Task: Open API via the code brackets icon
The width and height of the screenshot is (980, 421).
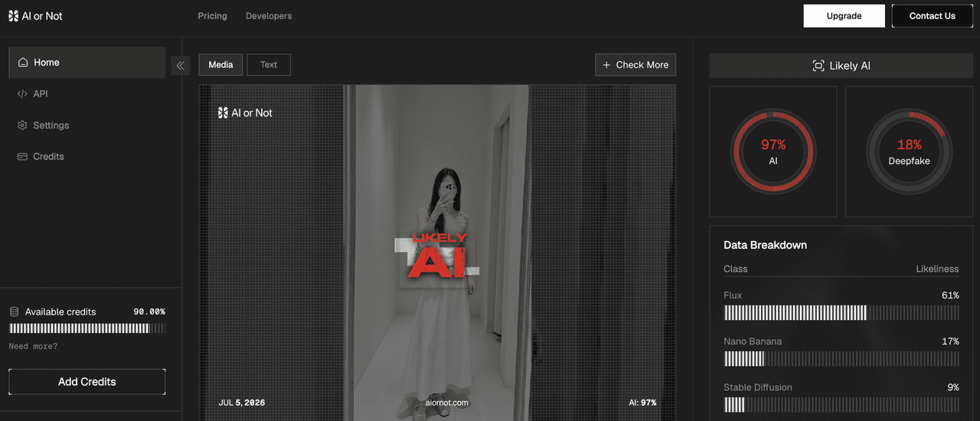Action: point(22,94)
